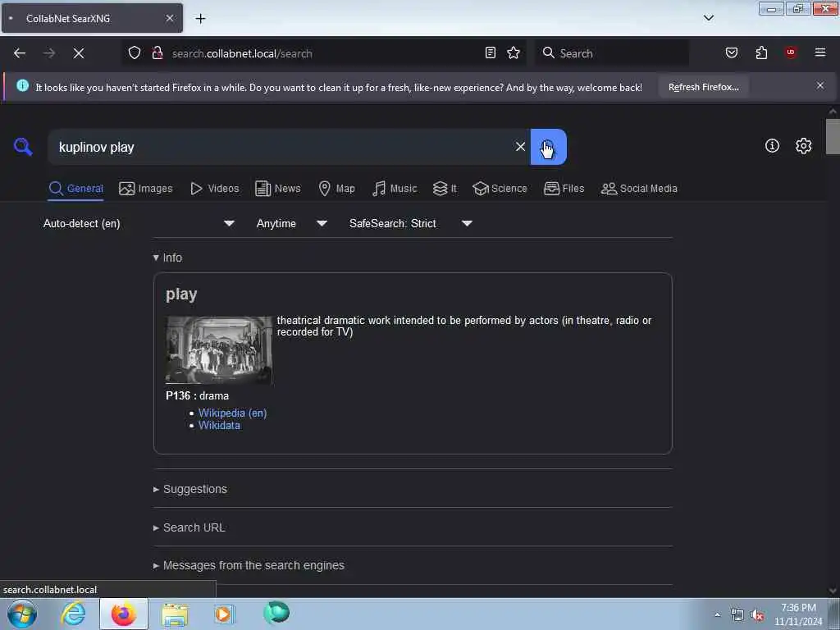Open SearXNG preferences gear icon

pyautogui.click(x=803, y=146)
